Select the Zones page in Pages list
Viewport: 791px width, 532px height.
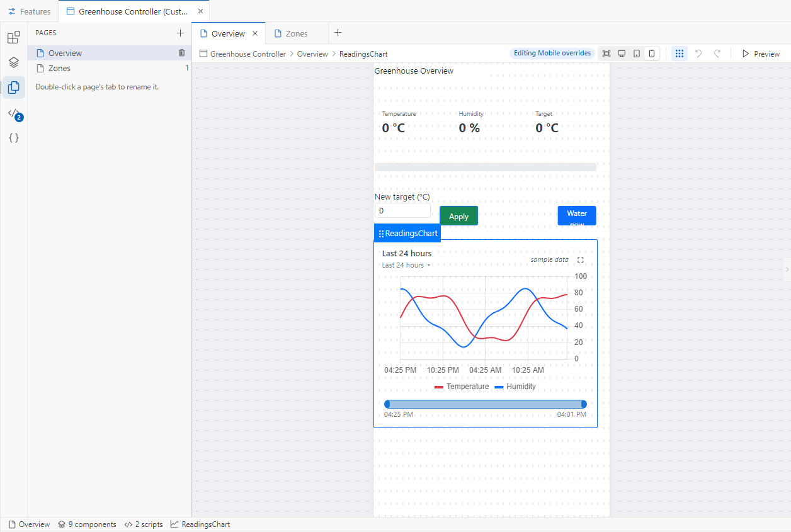tap(108, 68)
